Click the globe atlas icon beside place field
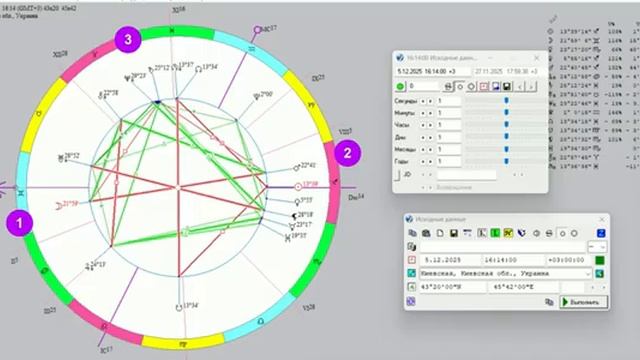This screenshot has height=360, width=640. pyautogui.click(x=600, y=273)
